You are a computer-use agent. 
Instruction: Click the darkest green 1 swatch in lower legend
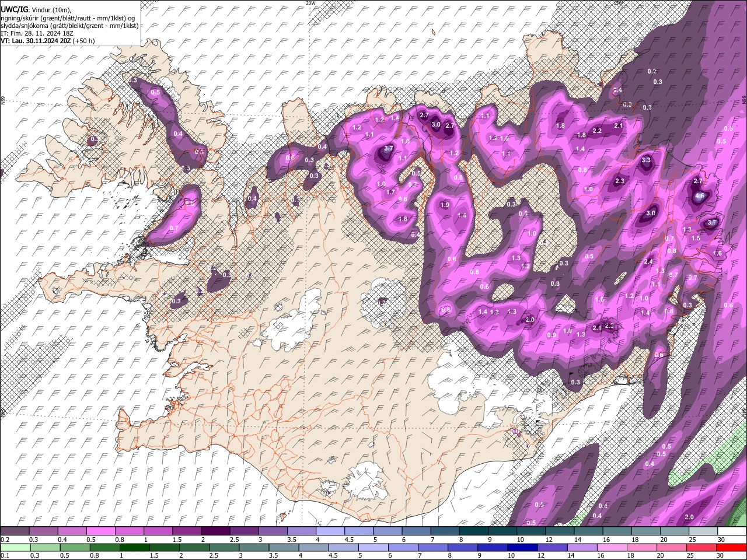[135, 547]
